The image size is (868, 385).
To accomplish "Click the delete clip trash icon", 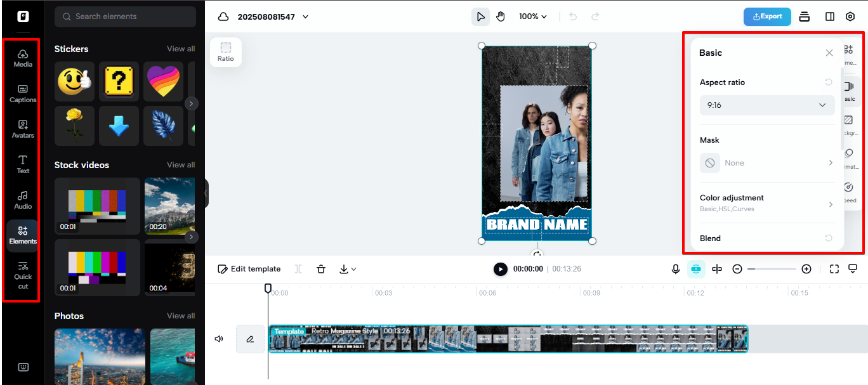I will (x=321, y=269).
